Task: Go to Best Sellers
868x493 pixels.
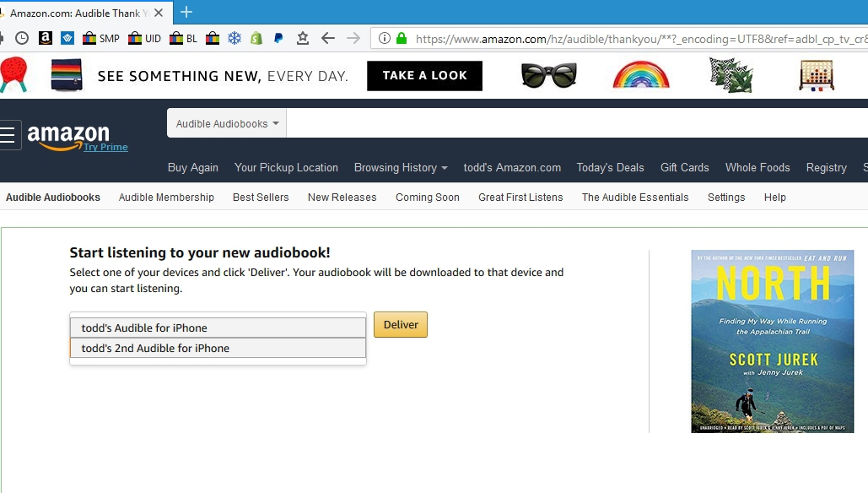Action: coord(261,198)
